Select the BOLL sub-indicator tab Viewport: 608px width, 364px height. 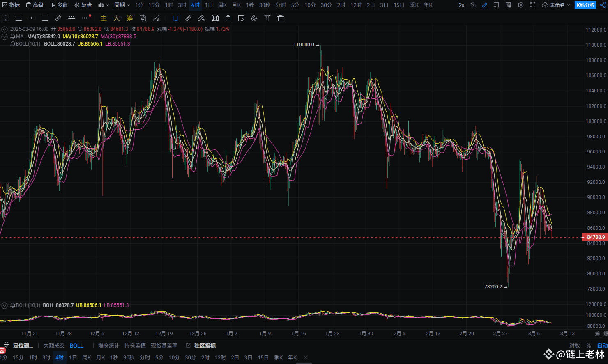click(x=76, y=346)
